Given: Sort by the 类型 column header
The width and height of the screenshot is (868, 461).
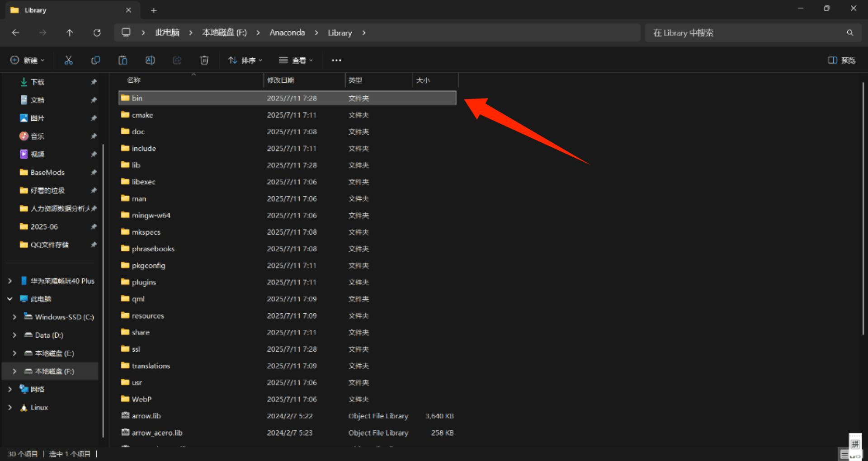Looking at the screenshot, I should (x=379, y=80).
